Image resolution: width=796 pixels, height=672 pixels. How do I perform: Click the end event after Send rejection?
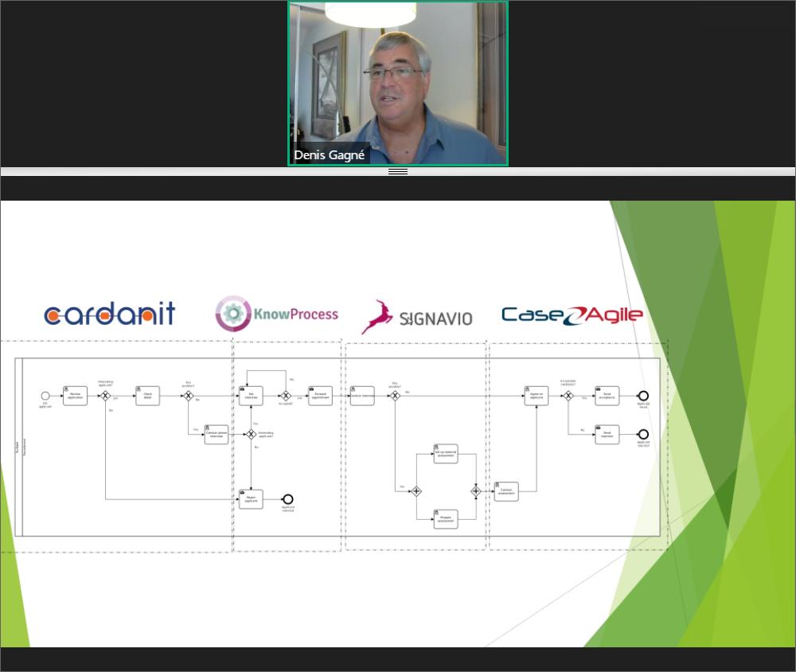(643, 434)
